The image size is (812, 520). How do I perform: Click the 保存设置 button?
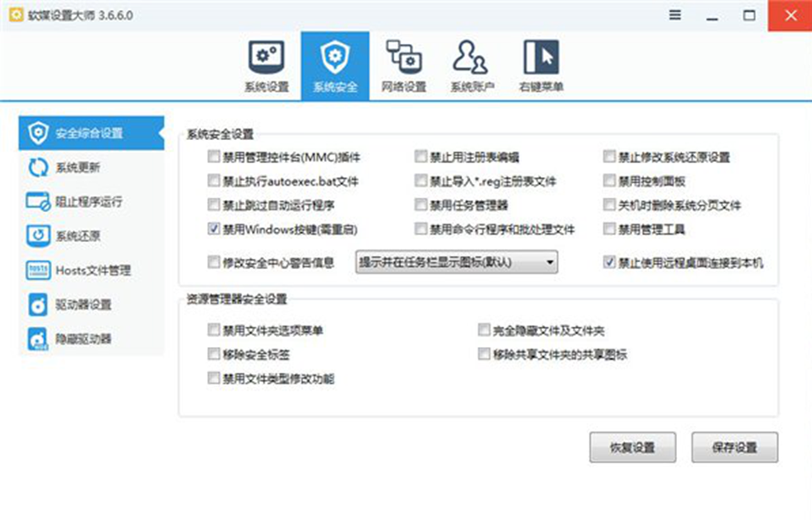(734, 448)
